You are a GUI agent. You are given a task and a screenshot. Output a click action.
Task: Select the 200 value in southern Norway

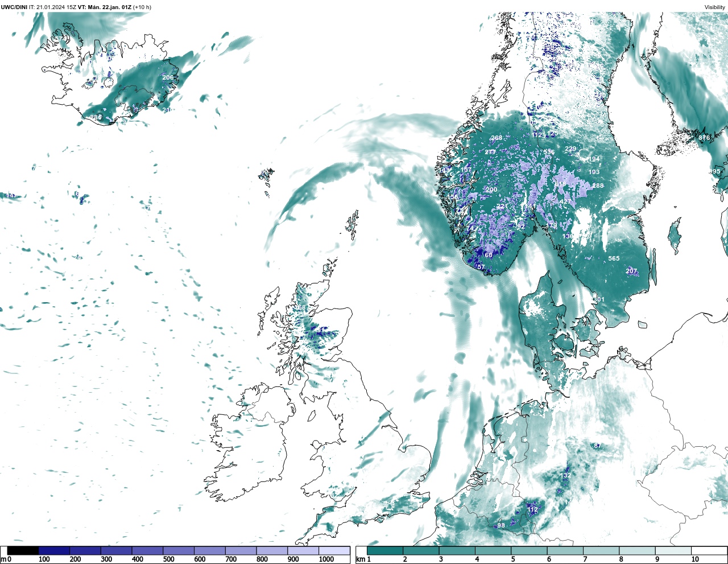(491, 190)
